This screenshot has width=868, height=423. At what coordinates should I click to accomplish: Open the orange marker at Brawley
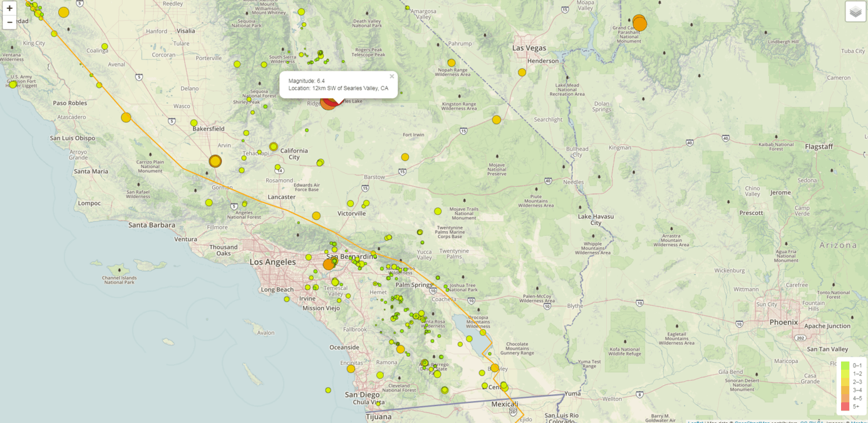[x=495, y=368]
